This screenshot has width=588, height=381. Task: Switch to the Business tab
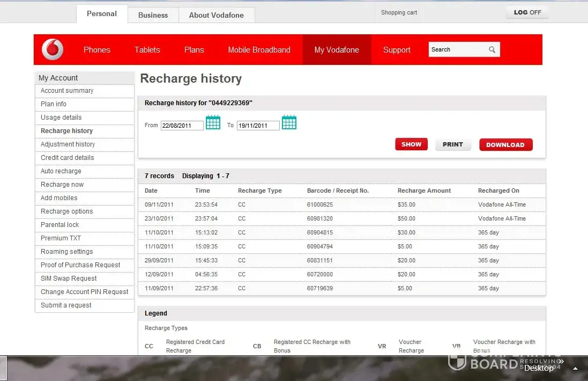click(153, 15)
